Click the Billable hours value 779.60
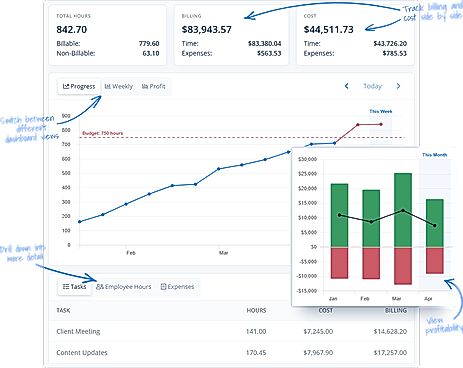This screenshot has width=463, height=368. pyautogui.click(x=149, y=44)
